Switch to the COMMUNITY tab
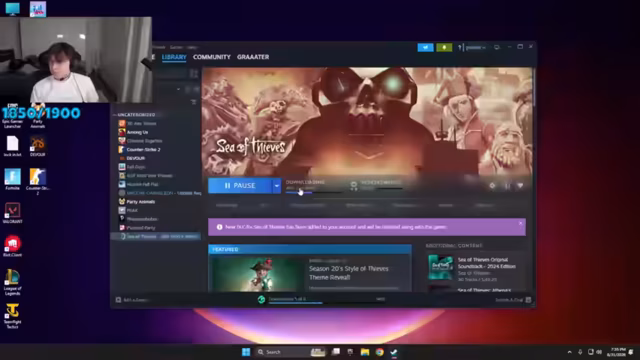Viewport: 640px width, 360px height. [x=211, y=57]
